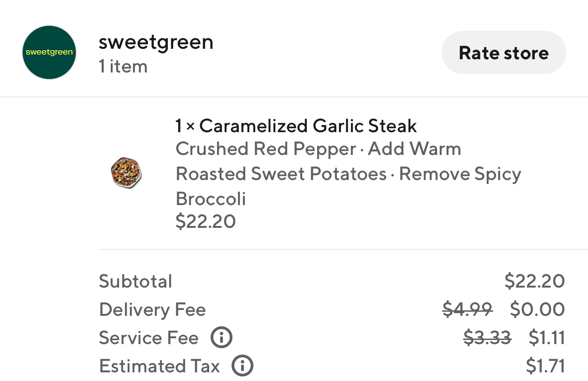Select the Caramelized Garlic Steak item title
The image size is (588, 381).
click(x=296, y=126)
